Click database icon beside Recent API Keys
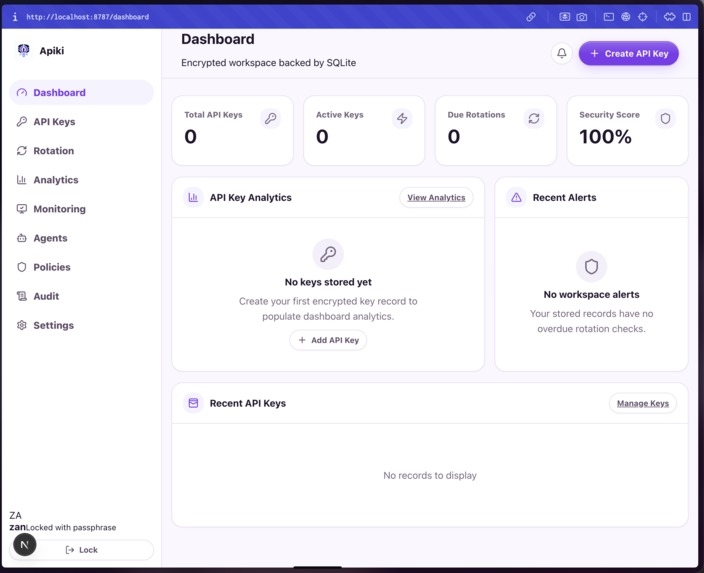 click(x=193, y=403)
